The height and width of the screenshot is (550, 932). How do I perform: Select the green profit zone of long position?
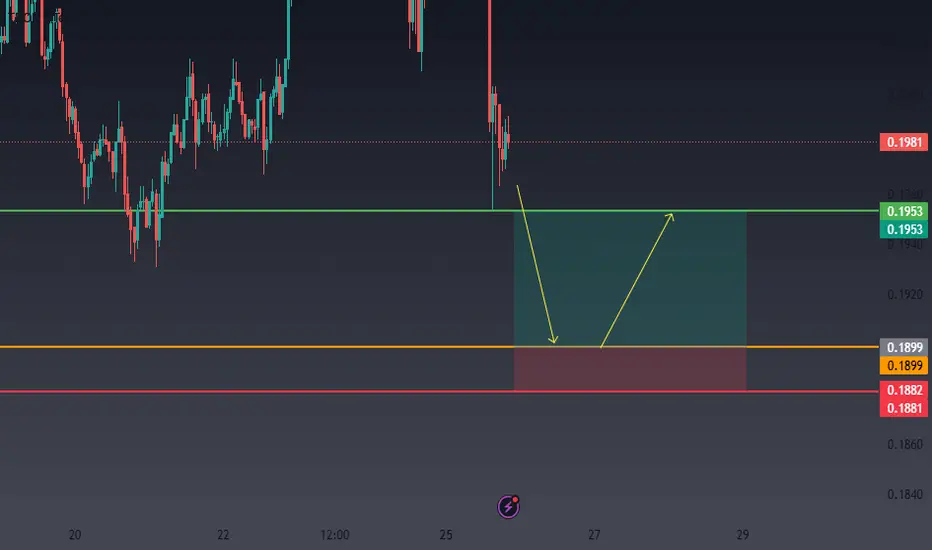(630, 279)
